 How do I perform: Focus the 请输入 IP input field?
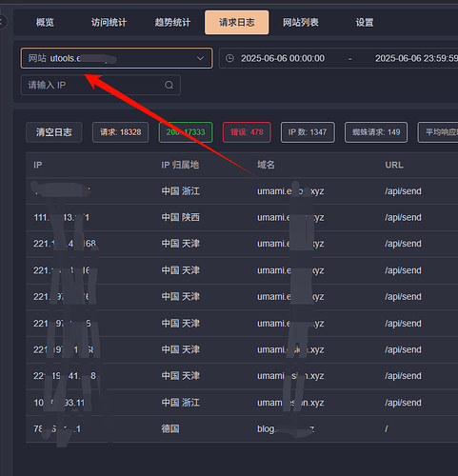tap(101, 85)
